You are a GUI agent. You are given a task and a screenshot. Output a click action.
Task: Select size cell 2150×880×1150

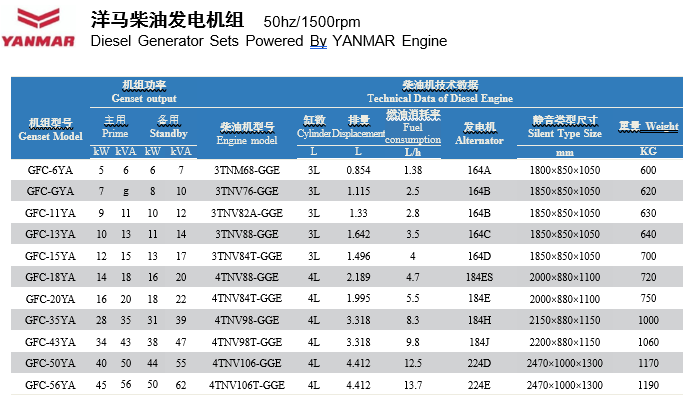[x=565, y=320]
